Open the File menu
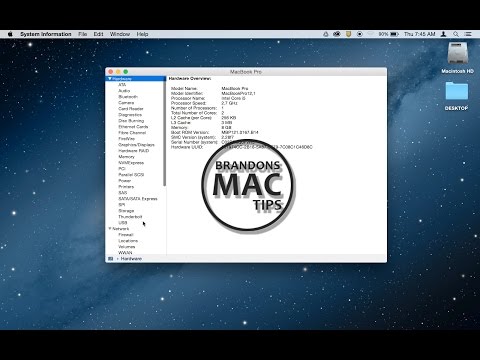Viewport: 480px width, 360px height. 83,34
